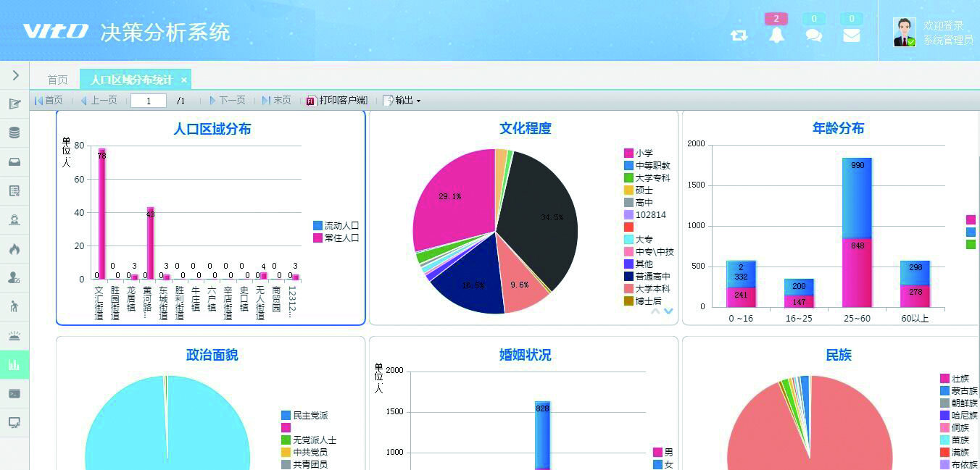The height and width of the screenshot is (470, 980).
Task: Click the 其他 legend color swatch
Action: click(629, 264)
